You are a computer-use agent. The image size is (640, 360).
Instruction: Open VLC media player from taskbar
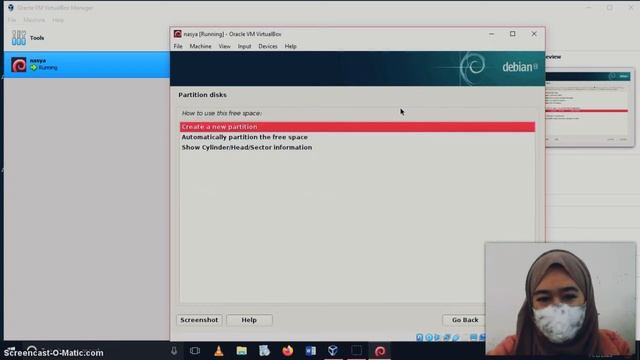[219, 351]
